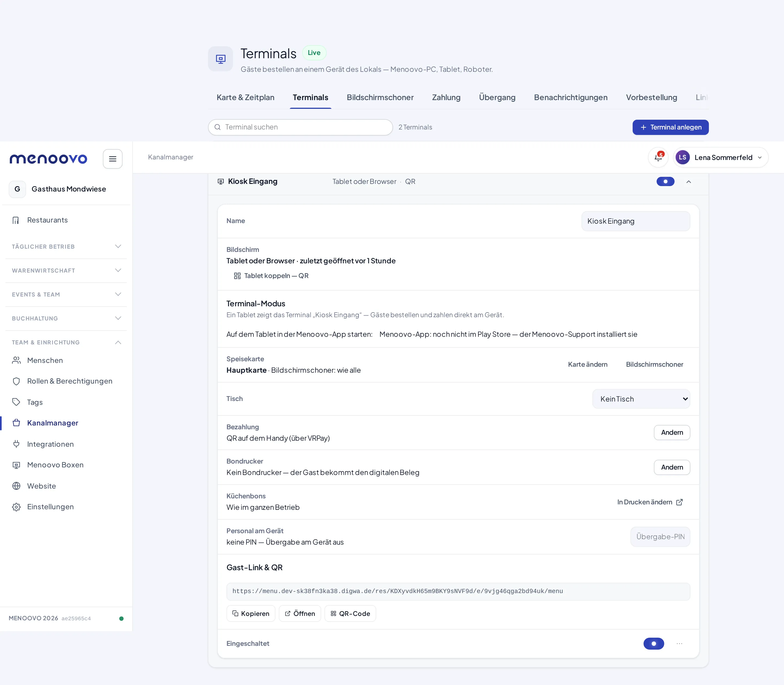Click the Terminal anlegen button
The height and width of the screenshot is (685, 784).
pyautogui.click(x=670, y=127)
